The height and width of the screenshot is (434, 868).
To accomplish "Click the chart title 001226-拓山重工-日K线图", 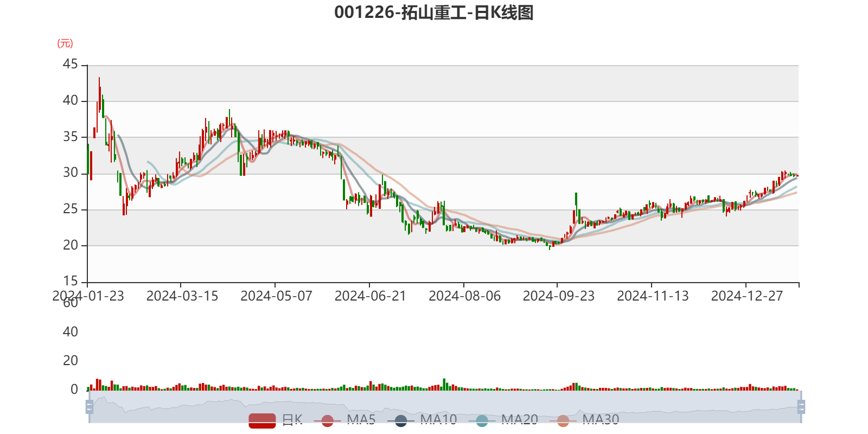I will click(x=434, y=12).
